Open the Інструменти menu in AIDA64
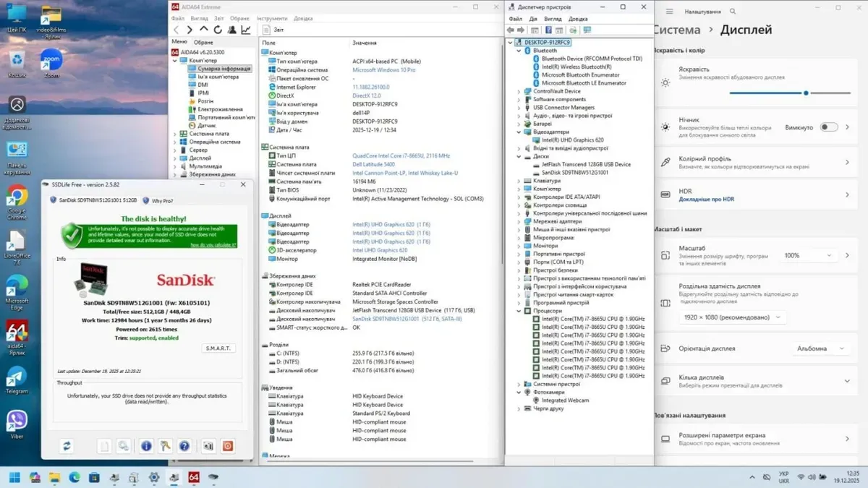Image resolution: width=868 pixels, height=488 pixels. tap(271, 18)
